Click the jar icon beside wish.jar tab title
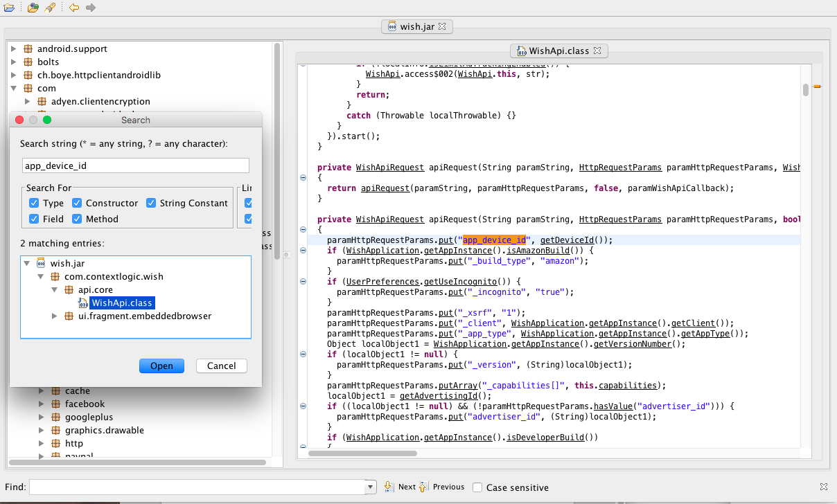Image resolution: width=837 pixels, height=504 pixels. pos(391,27)
